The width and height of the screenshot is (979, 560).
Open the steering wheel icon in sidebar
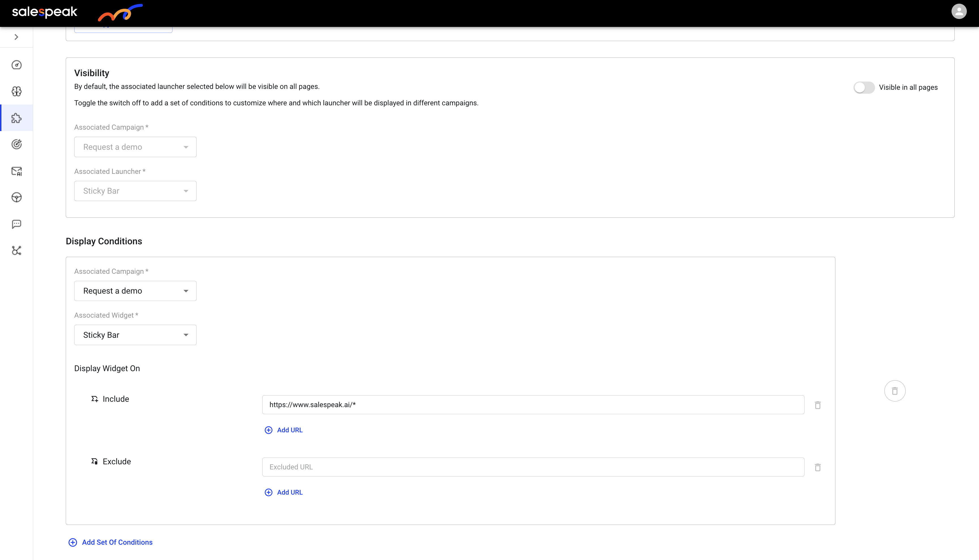point(16,197)
